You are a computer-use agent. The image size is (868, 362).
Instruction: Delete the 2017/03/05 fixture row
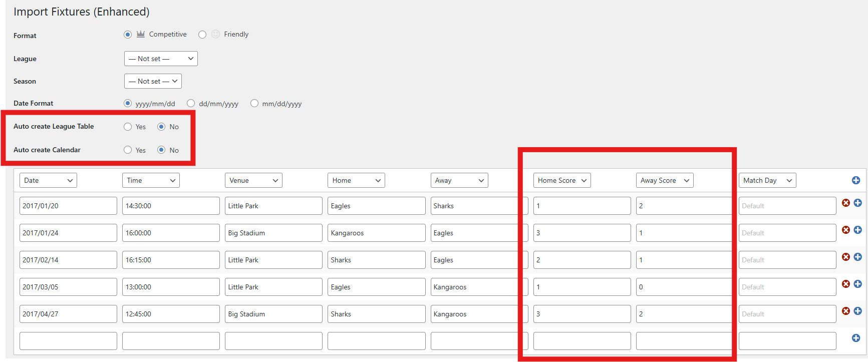pyautogui.click(x=845, y=284)
